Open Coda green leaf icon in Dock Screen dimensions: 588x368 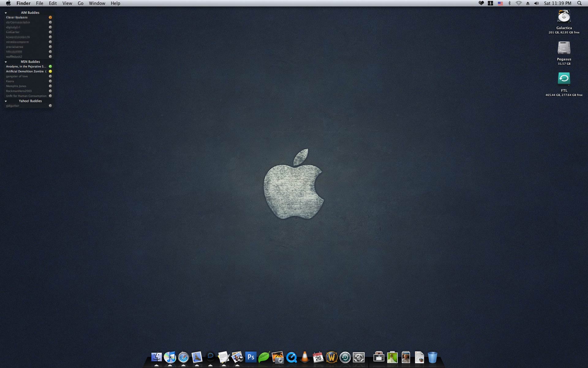pyautogui.click(x=264, y=357)
